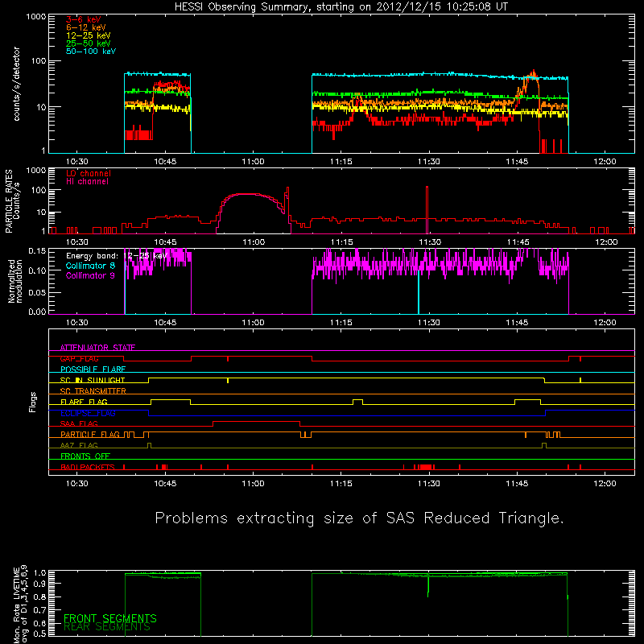The image size is (644, 644).
Task: Click the Flags vertical axis label
Action: (32, 402)
